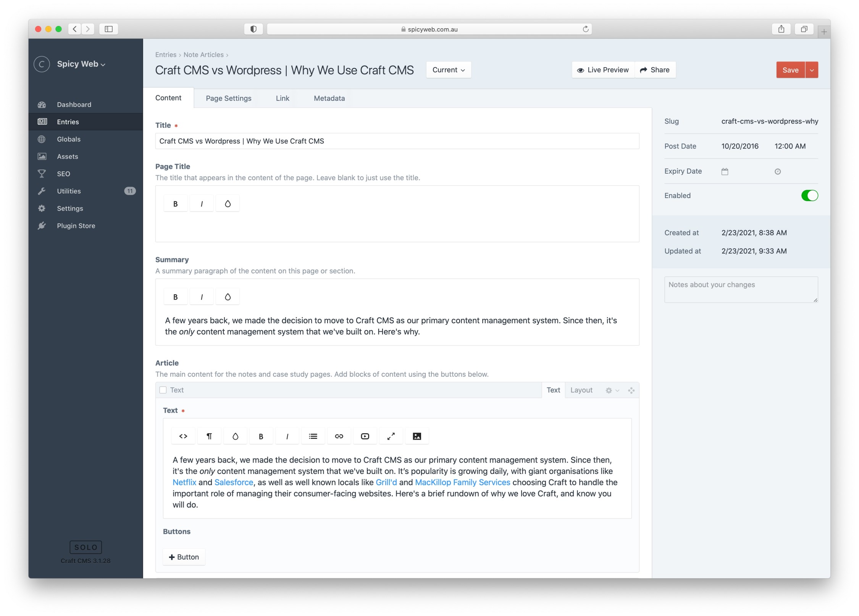Image resolution: width=859 pixels, height=616 pixels.
Task: Switch to the Link tab
Action: click(283, 98)
